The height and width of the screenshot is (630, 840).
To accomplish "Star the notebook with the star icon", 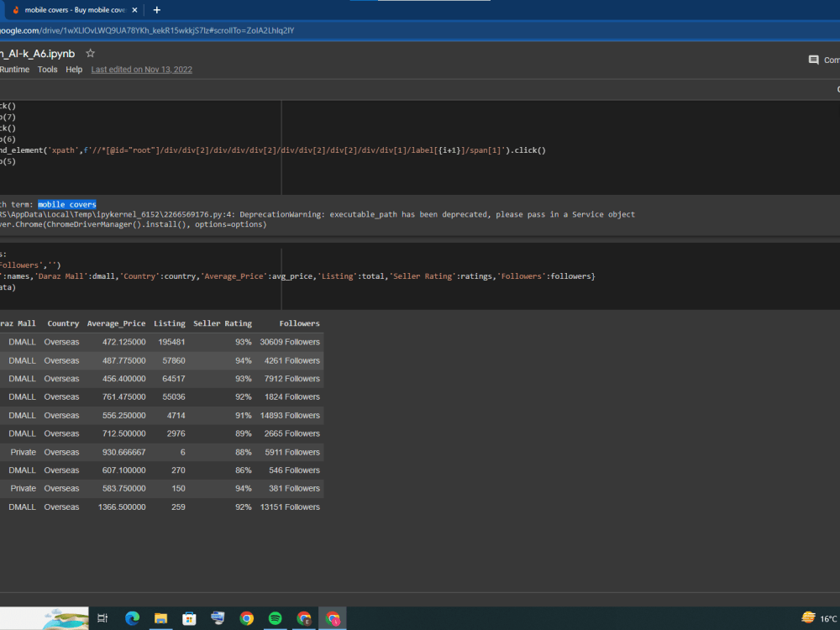I will click(91, 53).
